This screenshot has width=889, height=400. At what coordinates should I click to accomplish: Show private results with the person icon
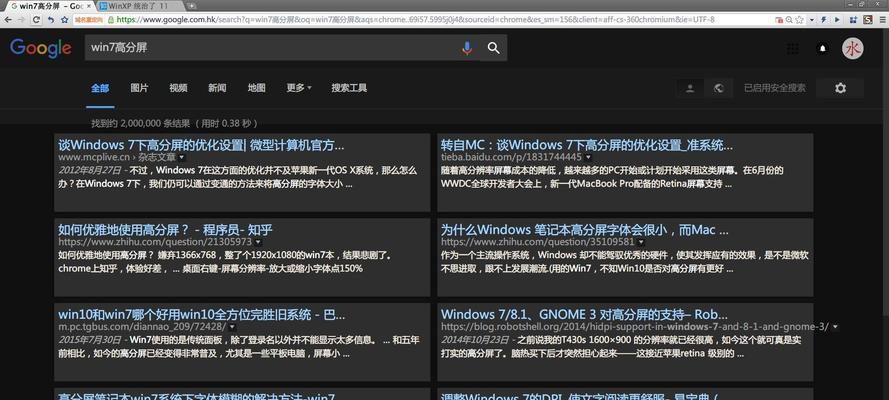click(690, 88)
